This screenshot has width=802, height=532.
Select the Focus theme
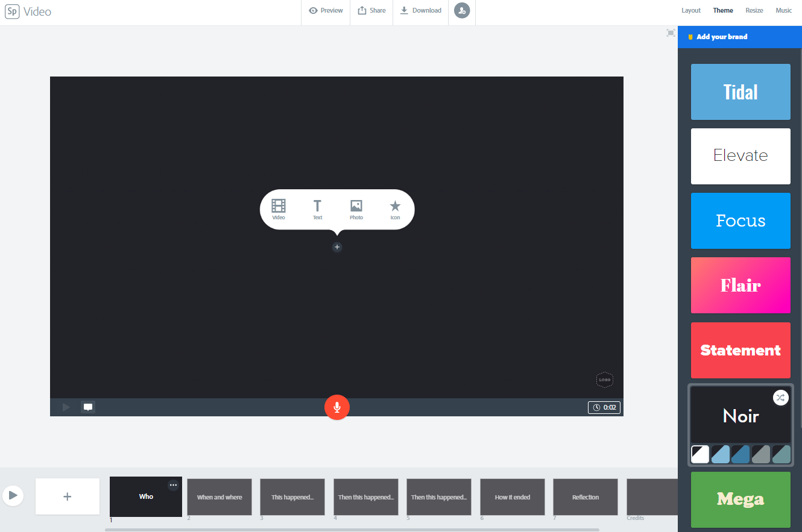[740, 221]
